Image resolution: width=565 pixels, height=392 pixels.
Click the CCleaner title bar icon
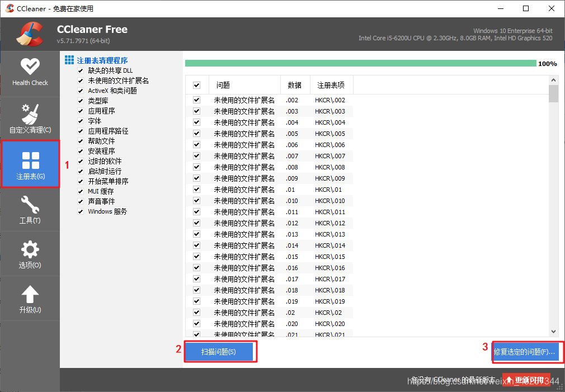(x=10, y=8)
